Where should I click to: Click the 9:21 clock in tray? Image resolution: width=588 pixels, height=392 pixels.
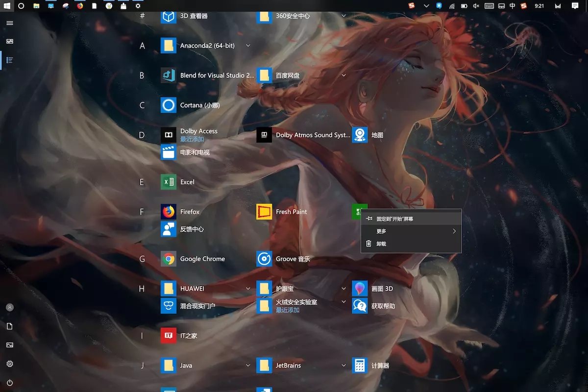[x=539, y=6]
